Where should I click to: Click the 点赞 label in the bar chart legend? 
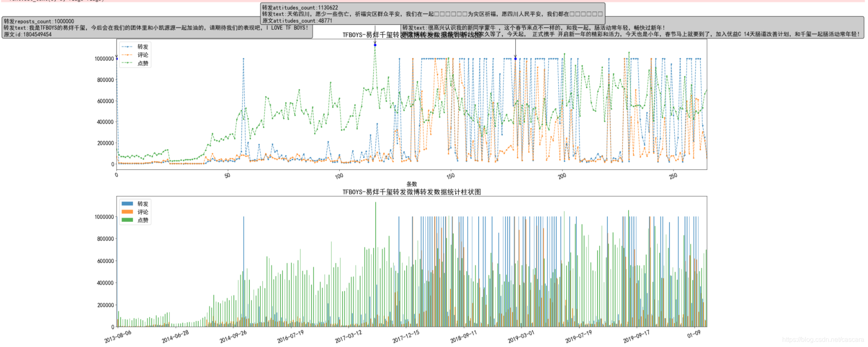(x=143, y=220)
